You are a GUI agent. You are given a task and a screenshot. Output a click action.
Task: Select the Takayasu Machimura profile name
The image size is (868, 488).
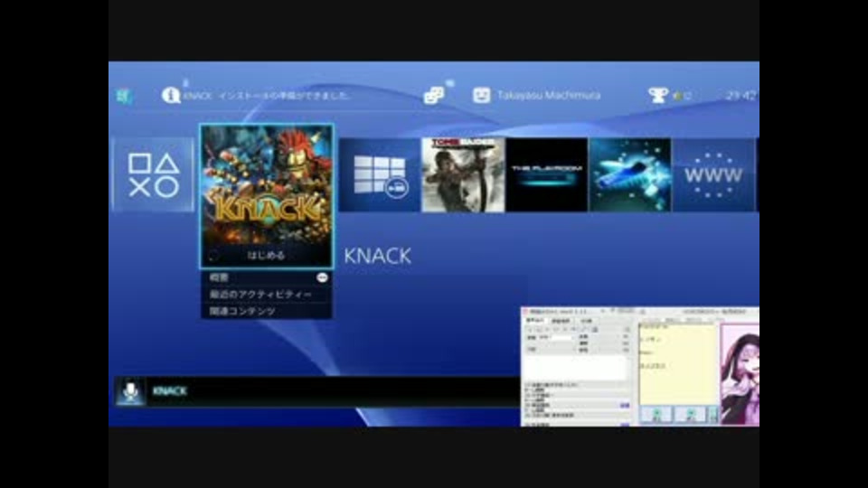[549, 95]
